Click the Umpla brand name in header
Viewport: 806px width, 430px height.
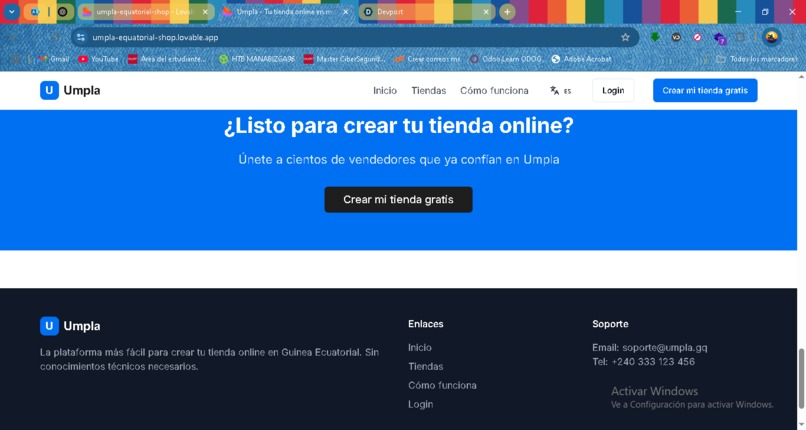pos(82,90)
